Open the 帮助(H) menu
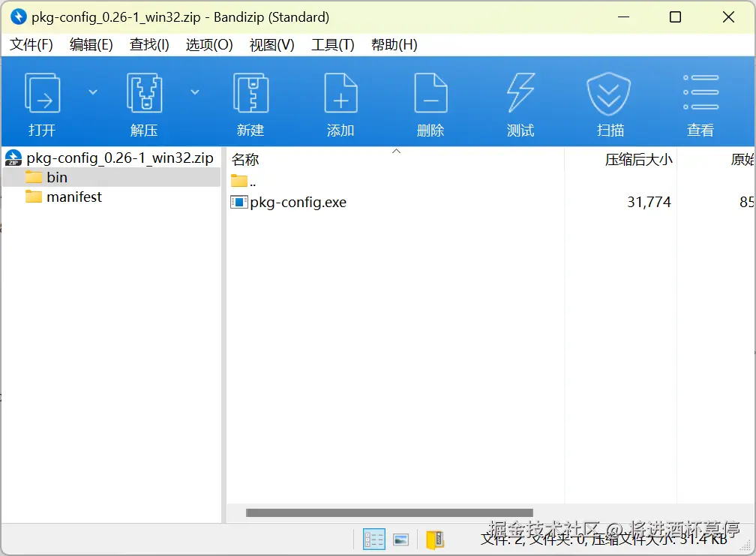 click(394, 45)
